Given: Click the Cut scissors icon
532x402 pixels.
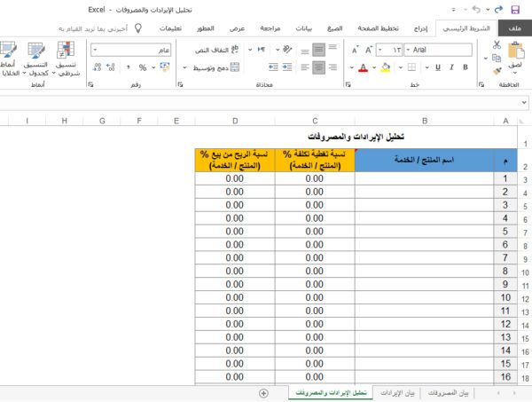Looking at the screenshot, I should tap(497, 44).
